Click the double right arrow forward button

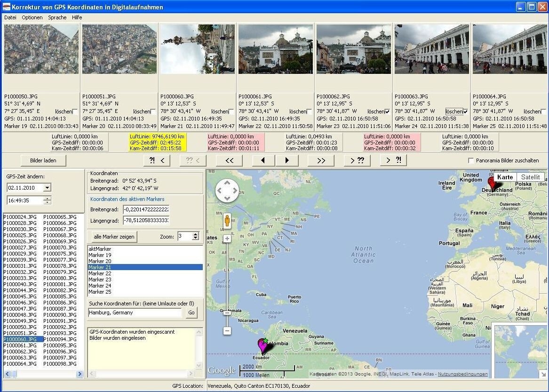[321, 160]
